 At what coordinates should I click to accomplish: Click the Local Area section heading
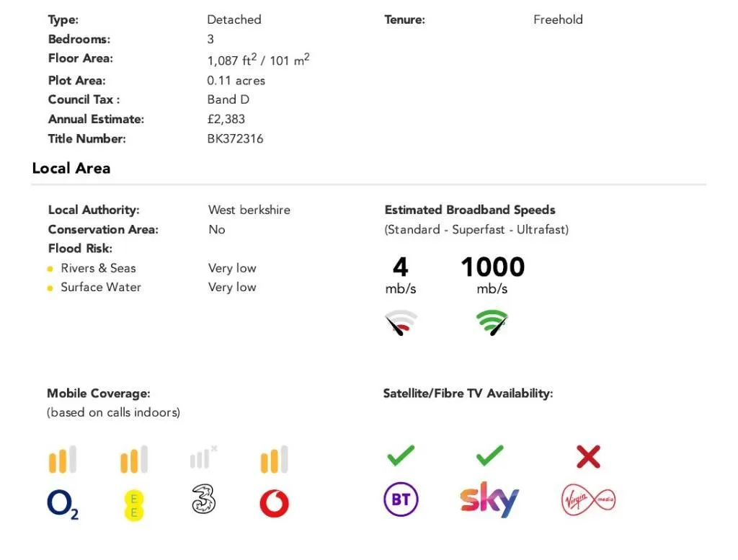pyautogui.click(x=71, y=169)
